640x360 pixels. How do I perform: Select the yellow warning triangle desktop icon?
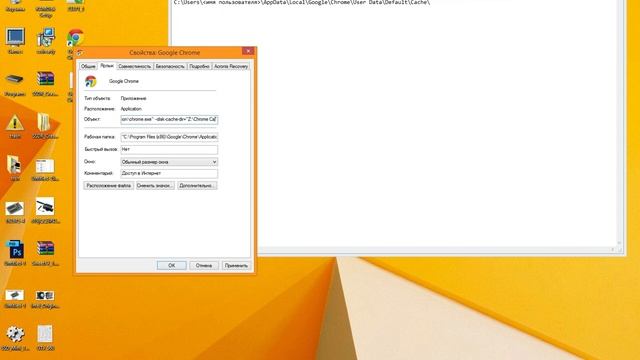tap(15, 122)
